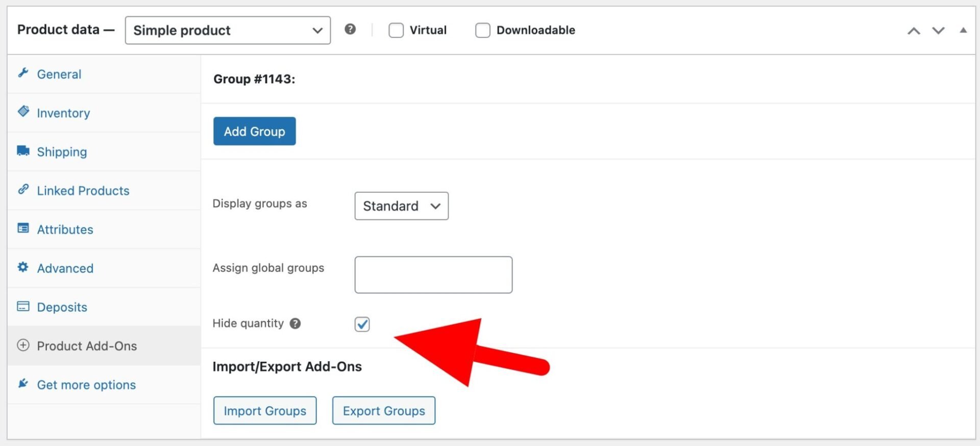Click the Import Groups button
The width and height of the screenshot is (980, 446).
tap(265, 411)
